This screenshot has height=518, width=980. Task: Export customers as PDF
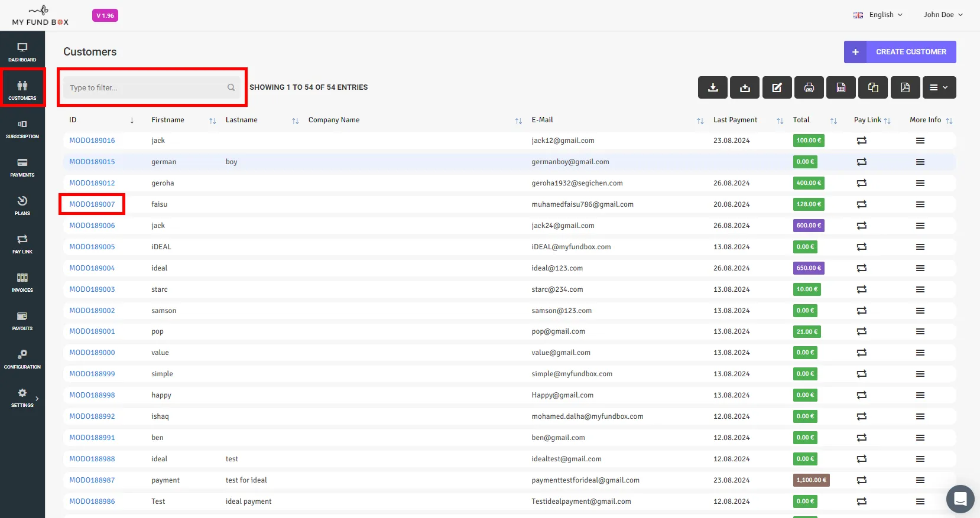pyautogui.click(x=905, y=87)
